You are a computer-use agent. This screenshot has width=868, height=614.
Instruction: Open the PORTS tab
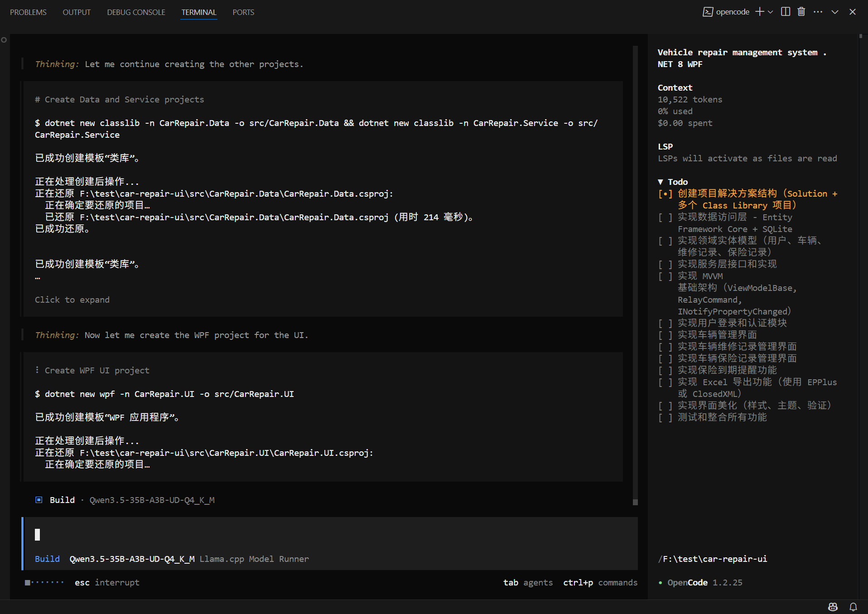click(x=243, y=12)
